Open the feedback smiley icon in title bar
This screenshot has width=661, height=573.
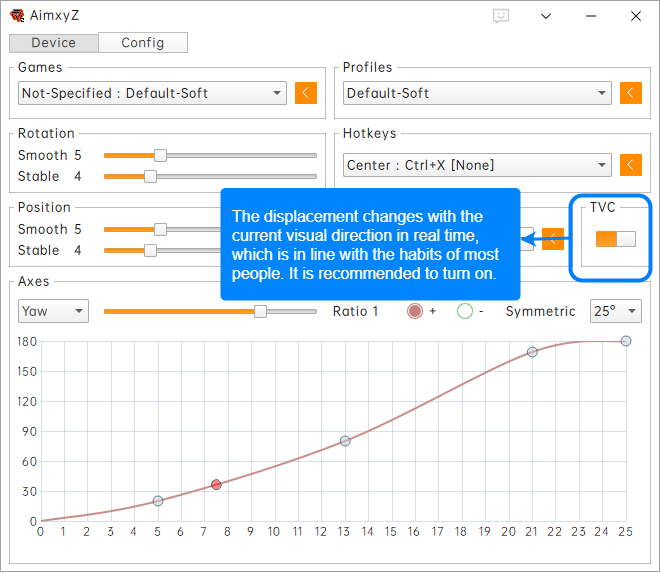point(502,16)
